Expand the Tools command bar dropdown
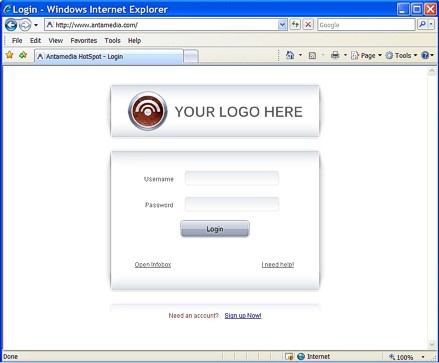 tap(401, 56)
